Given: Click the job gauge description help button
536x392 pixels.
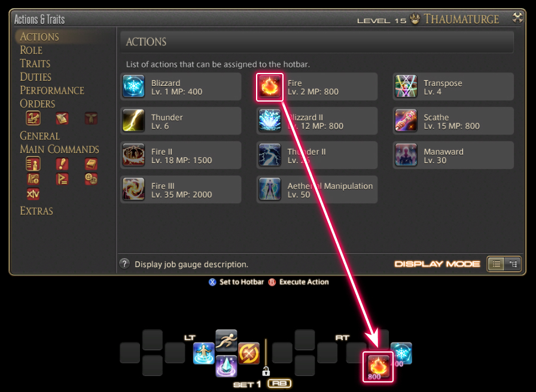Looking at the screenshot, I should click(124, 264).
